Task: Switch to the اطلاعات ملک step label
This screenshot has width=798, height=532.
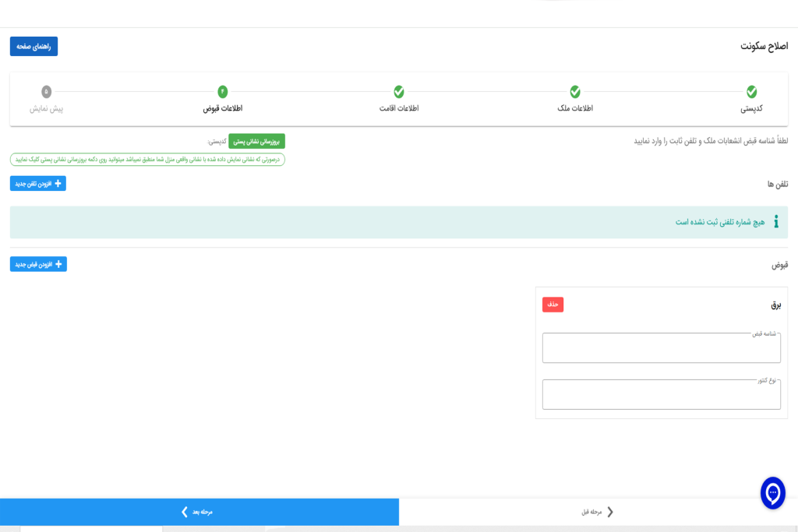Action: click(x=575, y=108)
